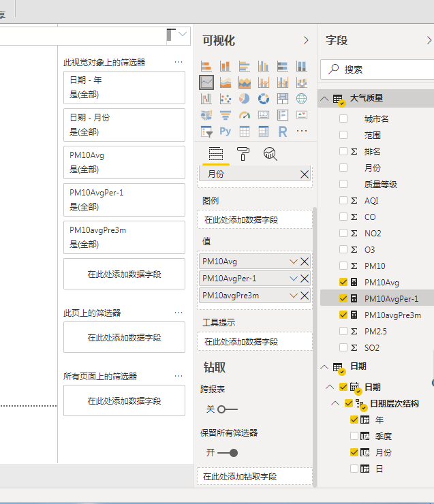This screenshot has height=504, width=434.
Task: Check the CO field checkbox
Action: pos(343,217)
